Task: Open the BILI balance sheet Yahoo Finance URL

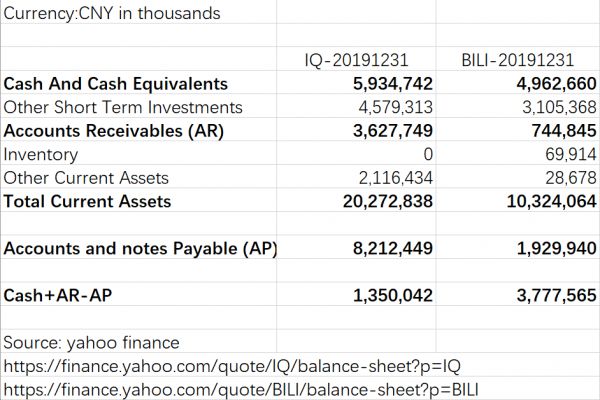Action: 241,389
